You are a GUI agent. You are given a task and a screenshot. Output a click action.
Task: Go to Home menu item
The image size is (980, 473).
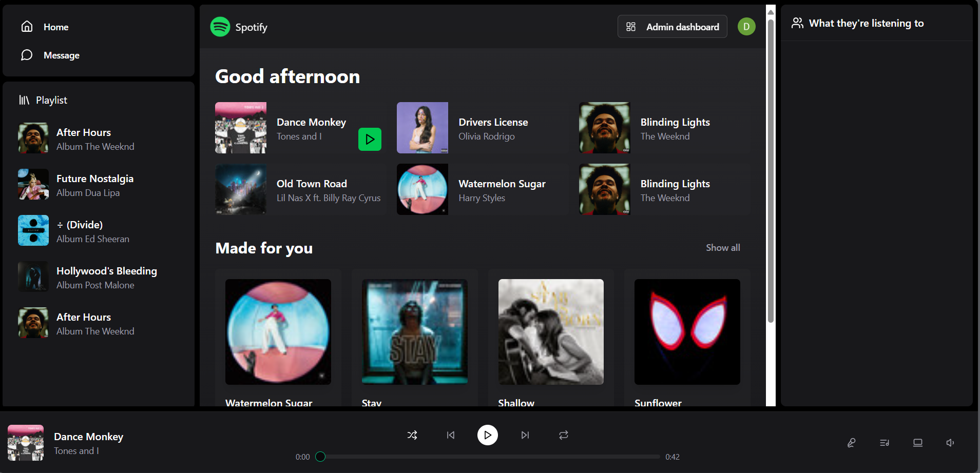(99, 27)
